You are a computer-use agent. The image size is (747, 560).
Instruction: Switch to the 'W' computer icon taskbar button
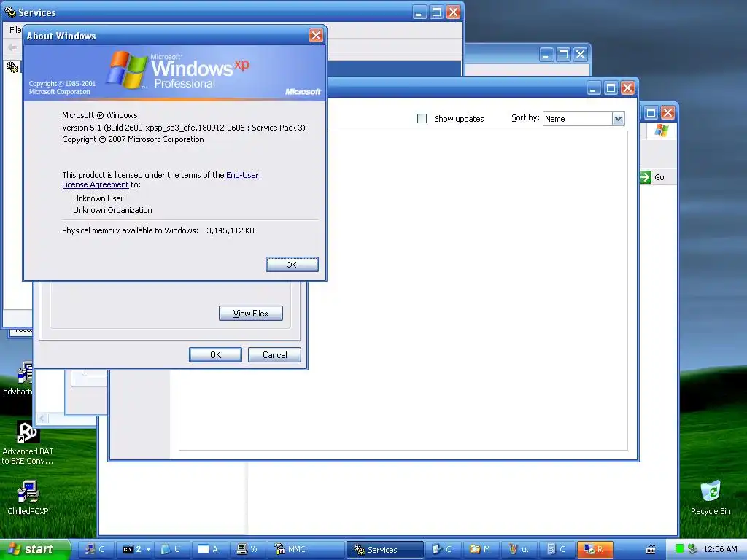point(248,549)
